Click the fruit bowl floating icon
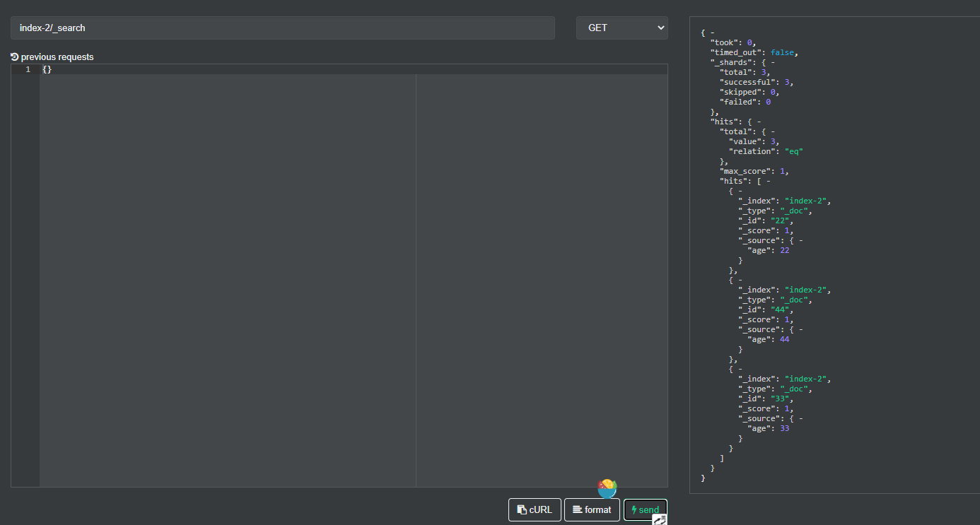The height and width of the screenshot is (525, 980). click(x=607, y=488)
